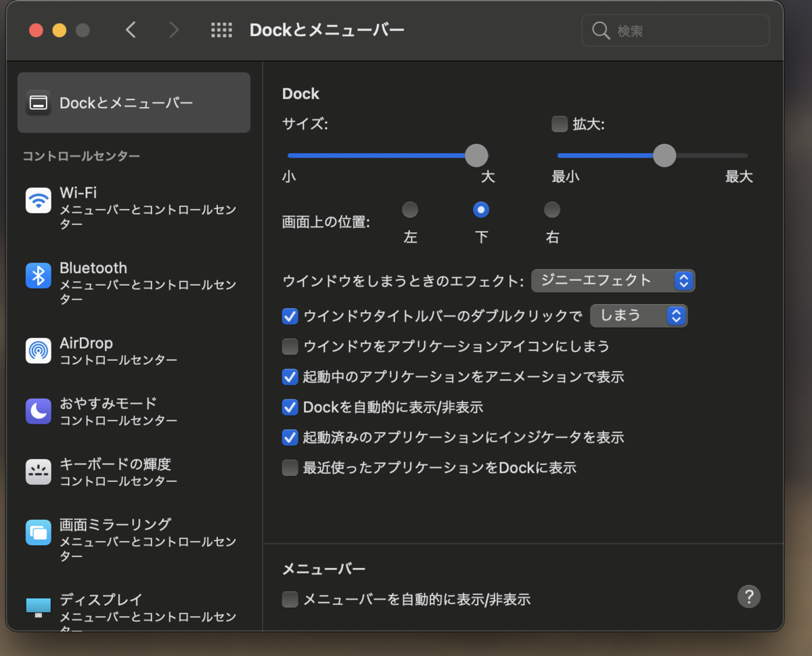Enable the 拡大 checkbox
Screen dimensions: 812x656
560,124
